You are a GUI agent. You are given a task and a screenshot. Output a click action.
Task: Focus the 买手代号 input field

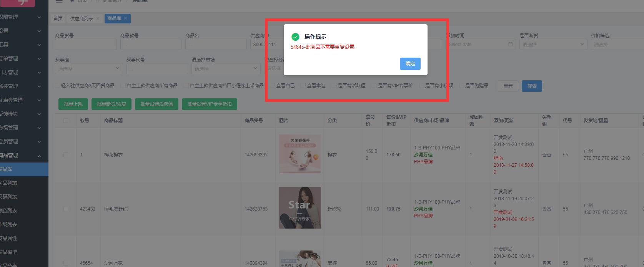(x=157, y=69)
